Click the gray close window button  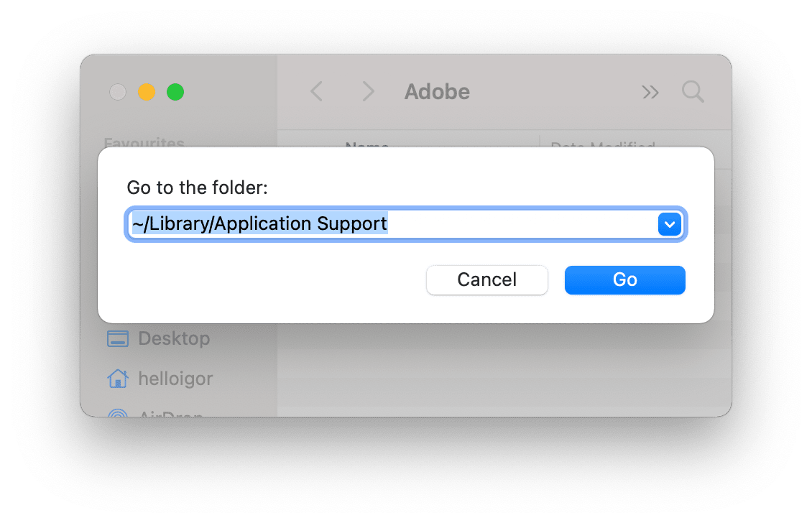[x=118, y=92]
